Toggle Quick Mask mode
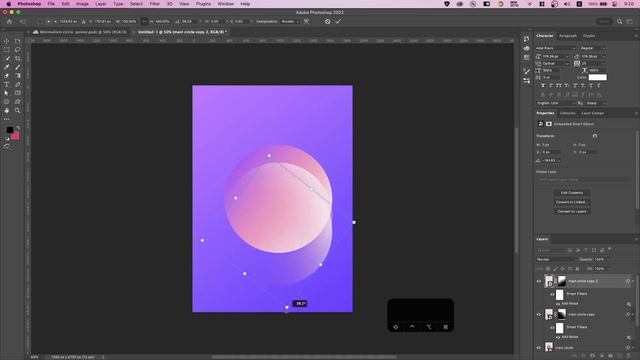640x360 pixels. point(7,146)
